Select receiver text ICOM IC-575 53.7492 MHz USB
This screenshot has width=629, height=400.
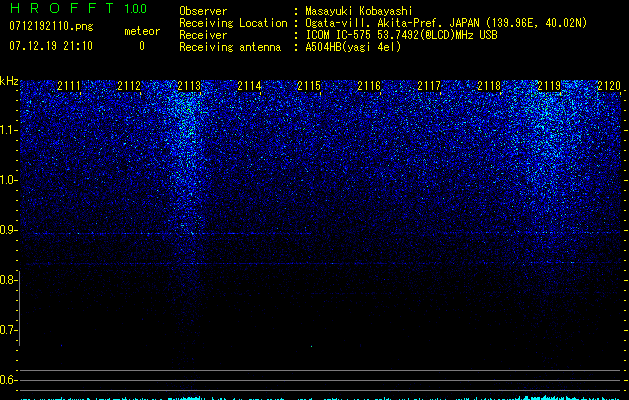(x=401, y=35)
